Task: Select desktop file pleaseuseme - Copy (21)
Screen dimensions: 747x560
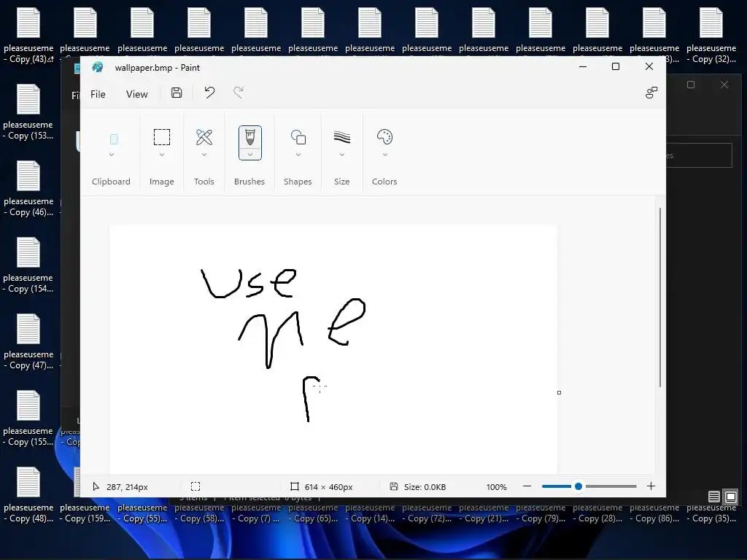Action: 484,513
